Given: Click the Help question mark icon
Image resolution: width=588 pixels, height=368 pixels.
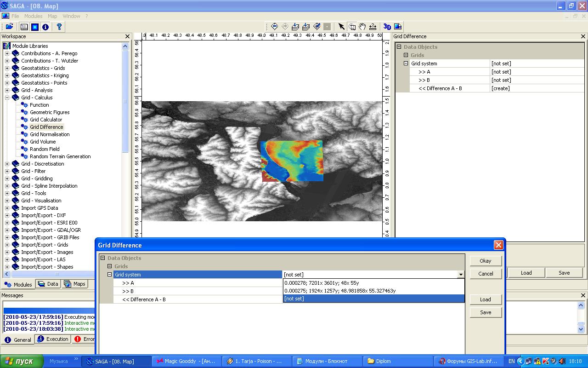Looking at the screenshot, I should point(59,27).
